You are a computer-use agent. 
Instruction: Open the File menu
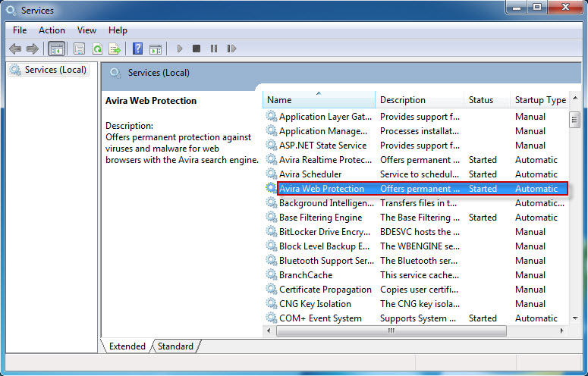click(x=20, y=30)
